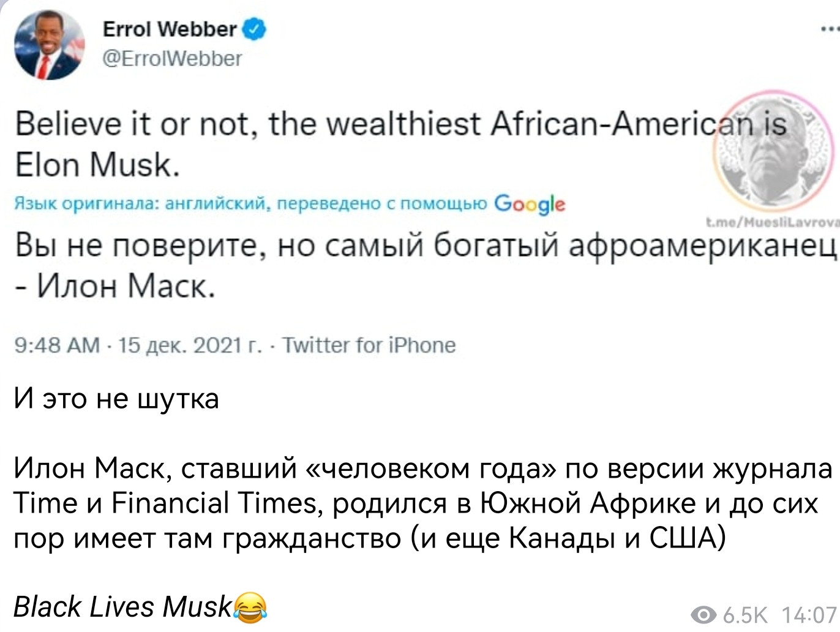Click the laughing-crying emoji

(250, 607)
